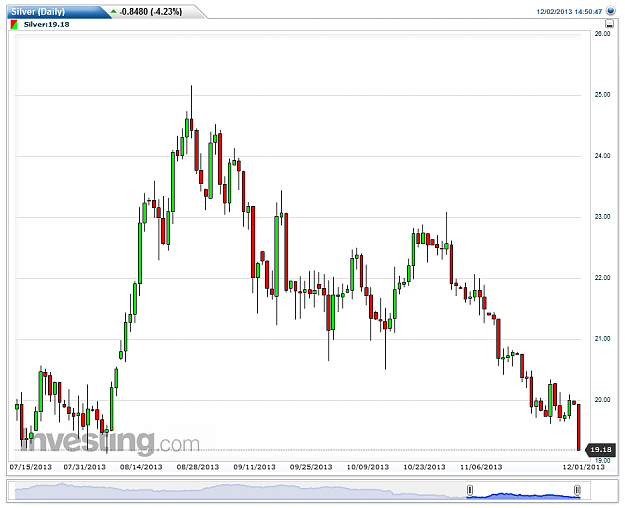Grab the left range slider handle

coord(470,490)
